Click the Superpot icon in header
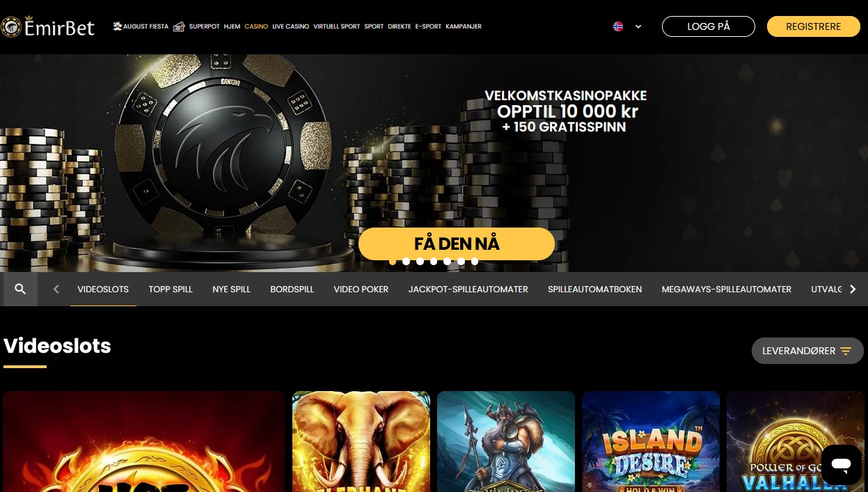The width and height of the screenshot is (868, 492). pos(179,26)
